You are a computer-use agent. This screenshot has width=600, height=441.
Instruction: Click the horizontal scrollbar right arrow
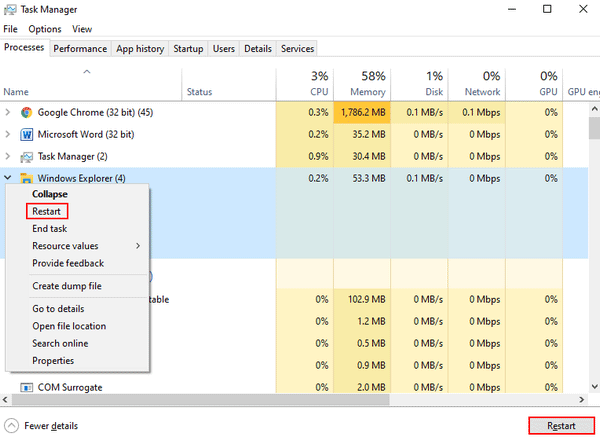582,400
